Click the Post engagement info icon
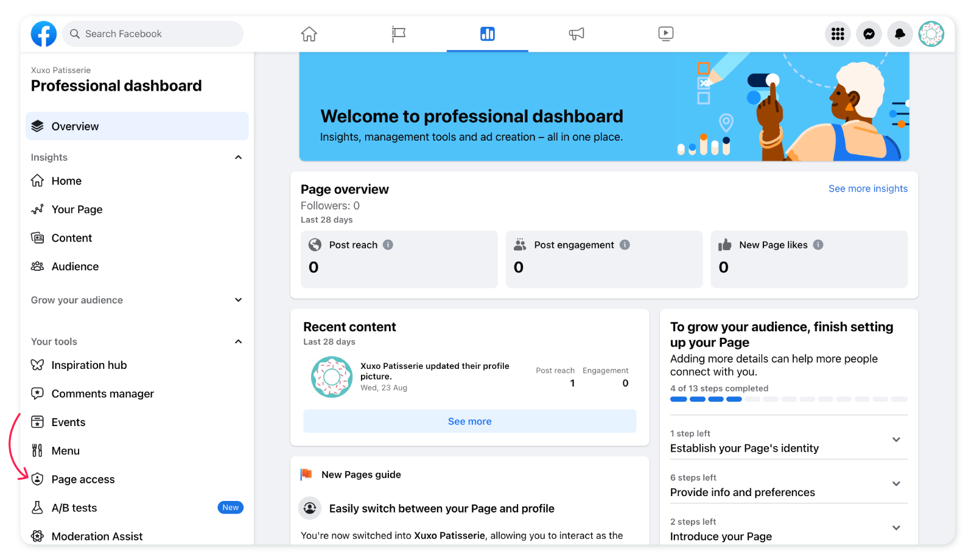This screenshot has height=560, width=974. (x=625, y=245)
